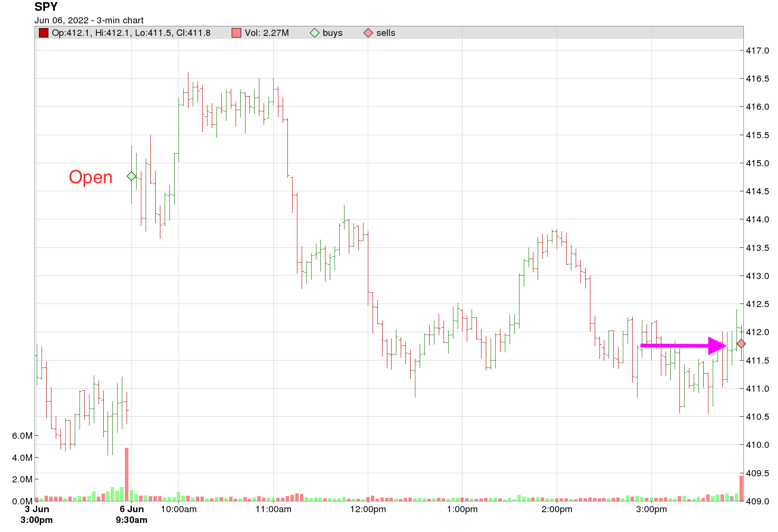
Task: Click the 410.5 price axis label
Action: 758,417
